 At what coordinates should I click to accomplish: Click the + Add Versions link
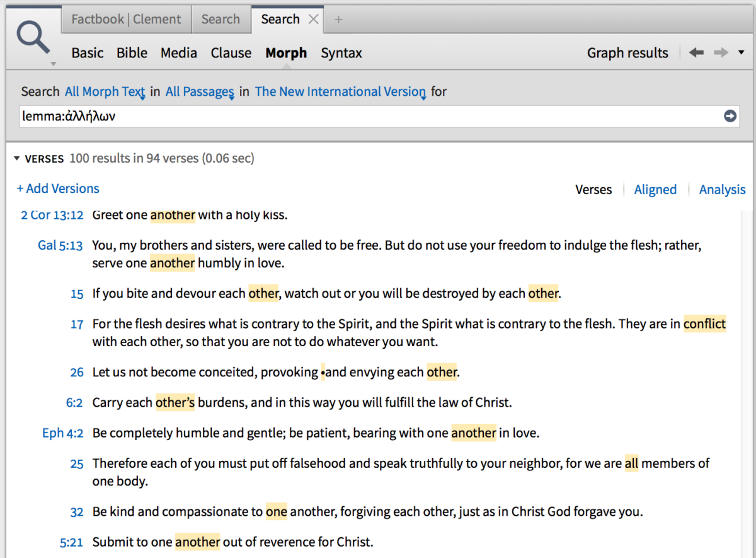point(57,189)
